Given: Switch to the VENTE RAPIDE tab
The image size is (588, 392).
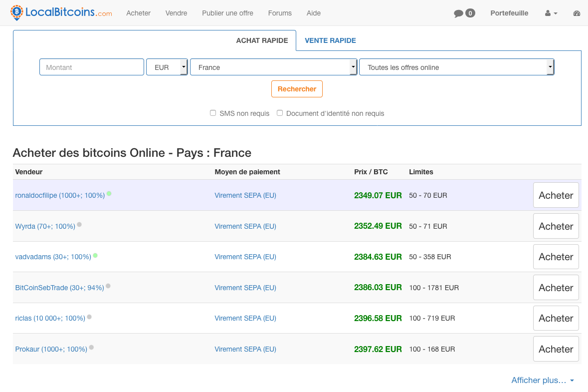Looking at the screenshot, I should 330,40.
